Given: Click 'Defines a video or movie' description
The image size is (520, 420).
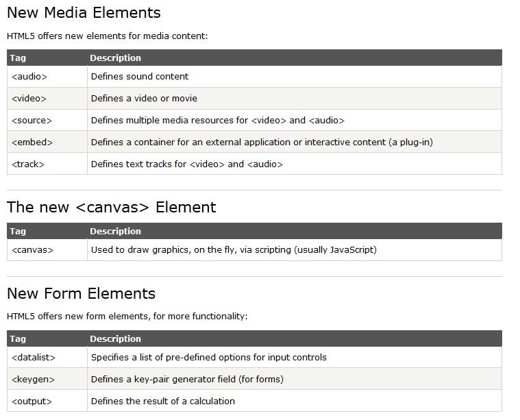Looking at the screenshot, I should (x=144, y=99).
